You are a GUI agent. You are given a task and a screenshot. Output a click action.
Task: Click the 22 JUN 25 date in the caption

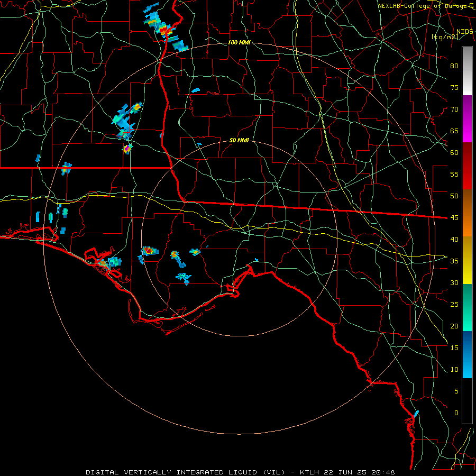[345, 472]
